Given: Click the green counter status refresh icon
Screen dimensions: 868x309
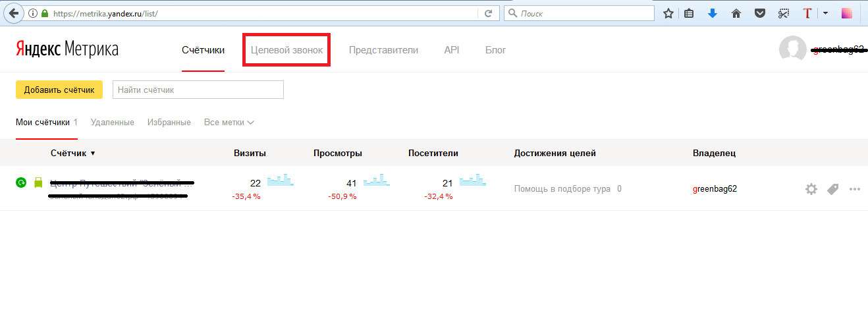Looking at the screenshot, I should pos(21,183).
